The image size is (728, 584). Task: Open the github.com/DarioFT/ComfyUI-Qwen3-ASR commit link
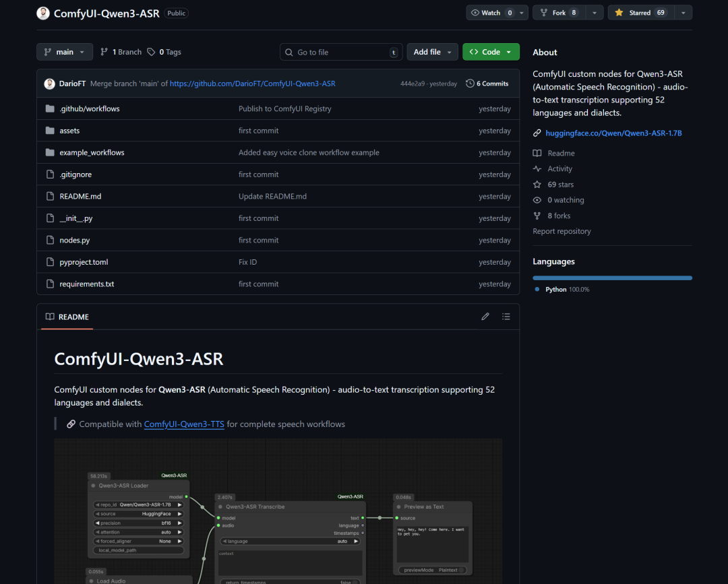[253, 84]
